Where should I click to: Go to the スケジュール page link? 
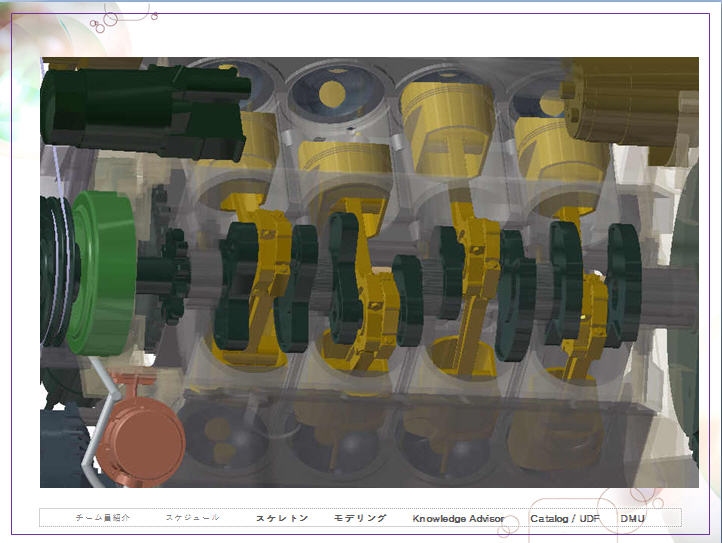(192, 518)
